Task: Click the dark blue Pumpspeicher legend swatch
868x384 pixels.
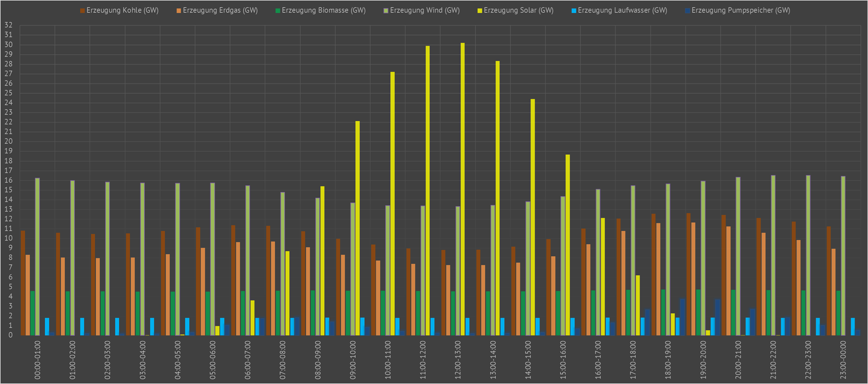Action: click(x=688, y=10)
